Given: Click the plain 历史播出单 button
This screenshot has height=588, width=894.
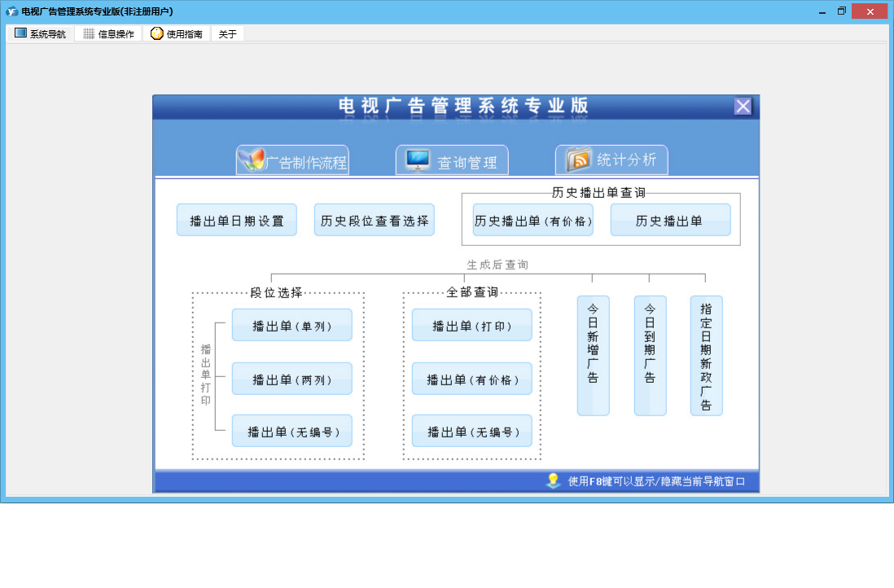Looking at the screenshot, I should [x=671, y=220].
